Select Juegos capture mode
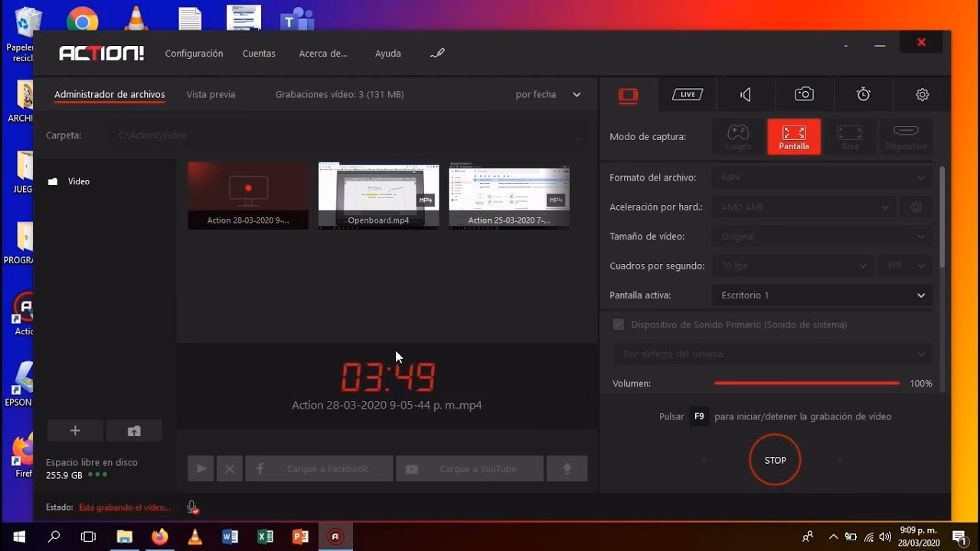 pos(738,137)
